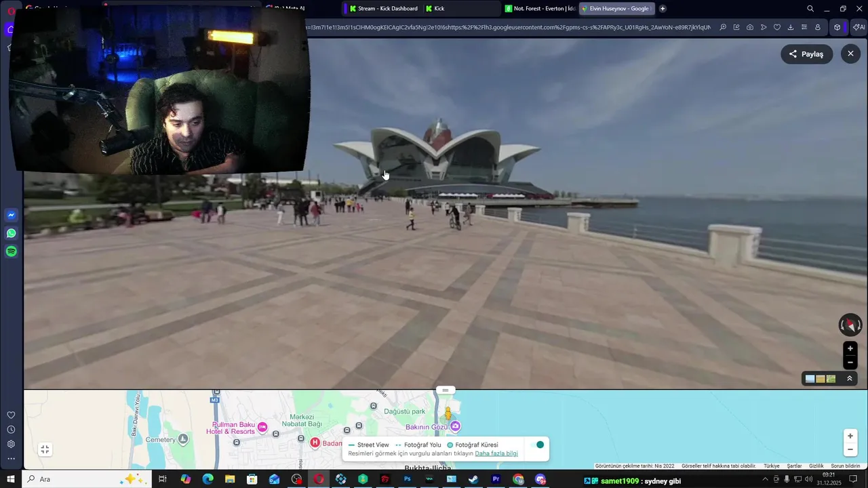Click the Cemetery map marker
The height and width of the screenshot is (488, 868).
click(183, 439)
